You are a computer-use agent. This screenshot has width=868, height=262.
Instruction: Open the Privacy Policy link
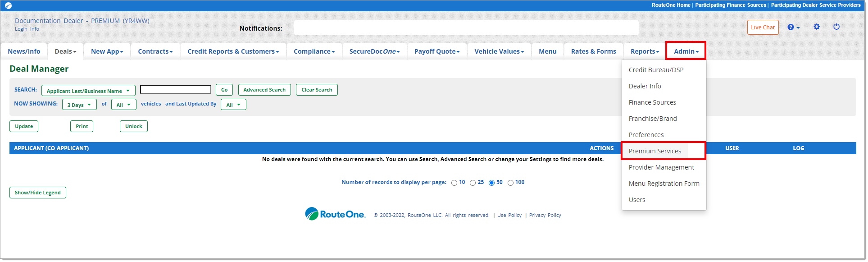(x=545, y=216)
